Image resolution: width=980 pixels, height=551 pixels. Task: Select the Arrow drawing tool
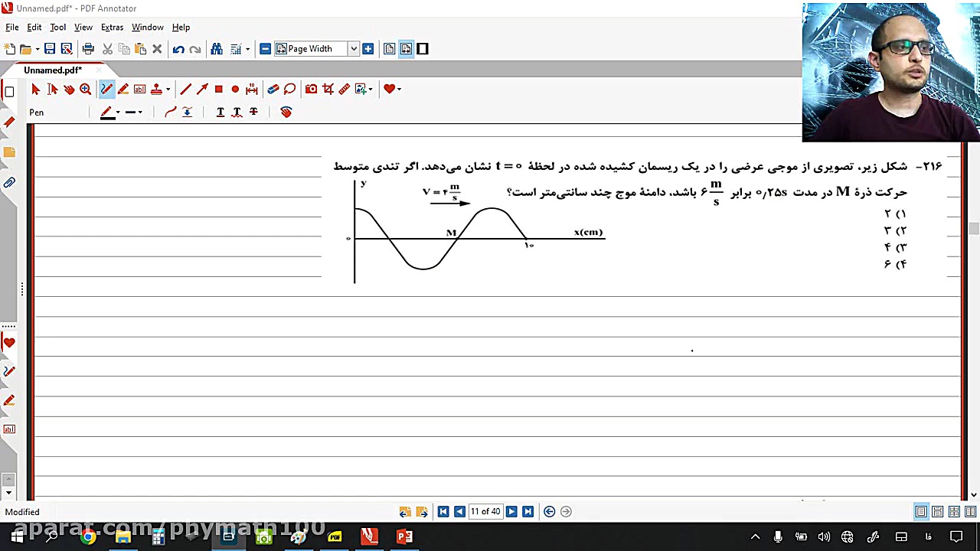click(202, 90)
